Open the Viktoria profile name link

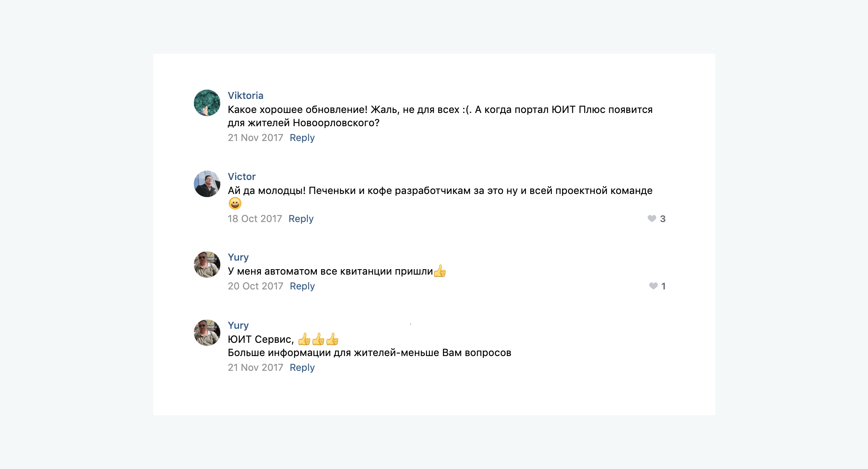point(246,95)
